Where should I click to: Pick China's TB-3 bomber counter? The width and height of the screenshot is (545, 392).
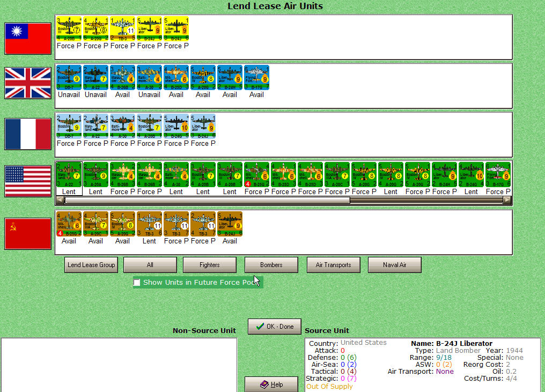pos(122,29)
